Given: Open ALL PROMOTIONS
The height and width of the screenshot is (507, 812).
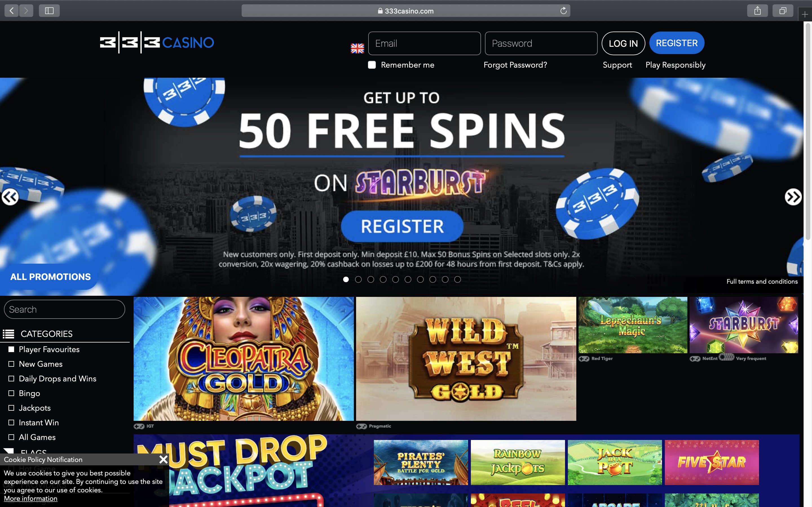Looking at the screenshot, I should click(50, 277).
